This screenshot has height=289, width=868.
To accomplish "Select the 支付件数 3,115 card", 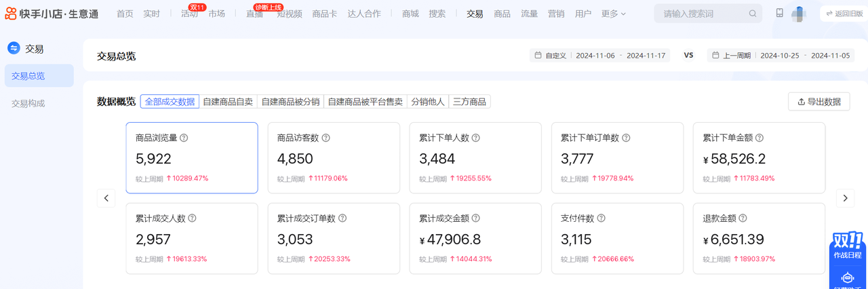I will tap(617, 238).
